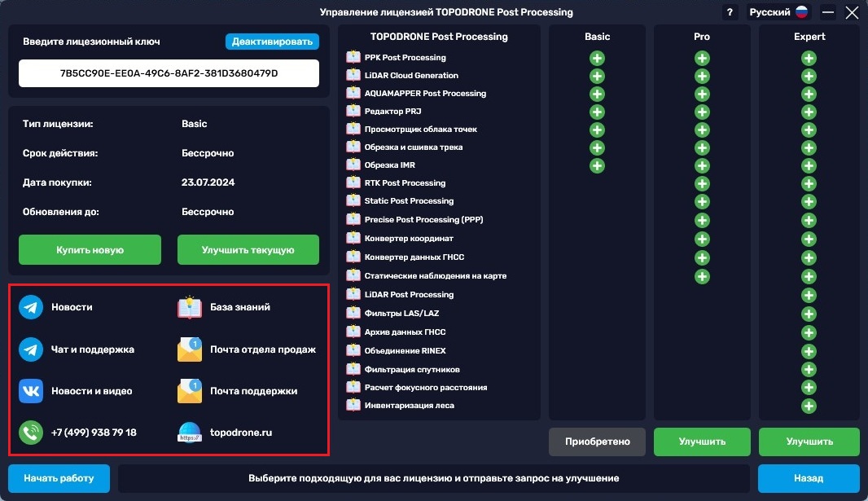Click Basic plus icon for PPK Post Processing
The height and width of the screenshot is (501, 868).
pyautogui.click(x=597, y=58)
